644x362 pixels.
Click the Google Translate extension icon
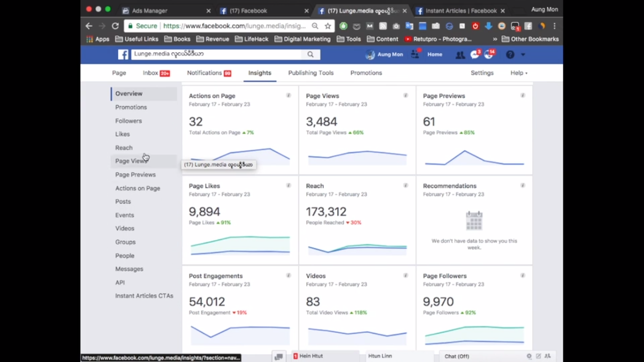point(409,26)
